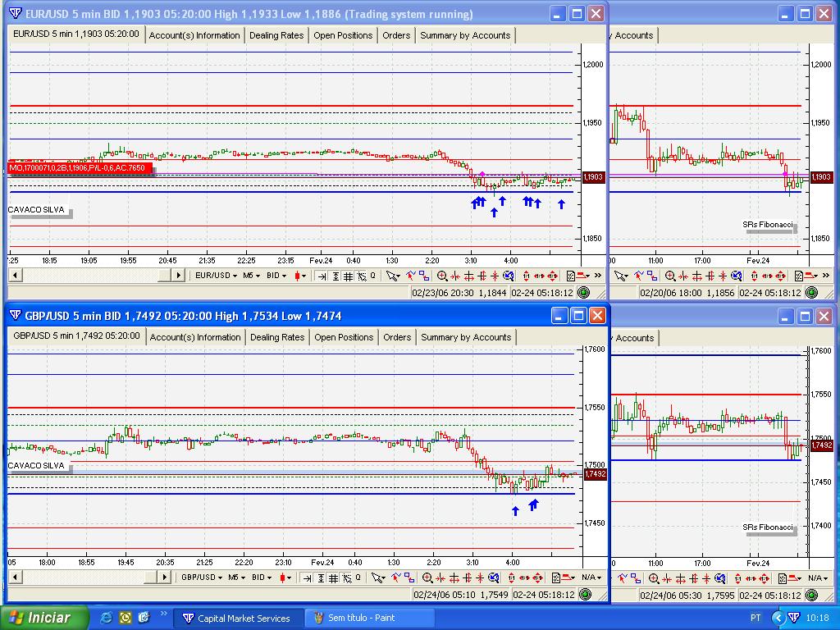
Task: Open the M5 timeframe dropdown in GBP/USD chart
Action: click(x=237, y=577)
